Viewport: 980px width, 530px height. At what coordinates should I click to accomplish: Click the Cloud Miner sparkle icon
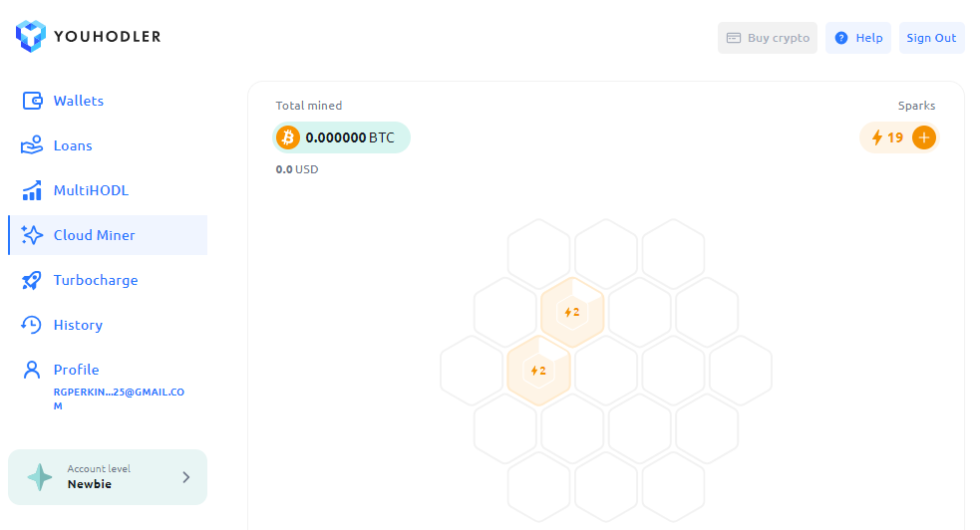[32, 235]
